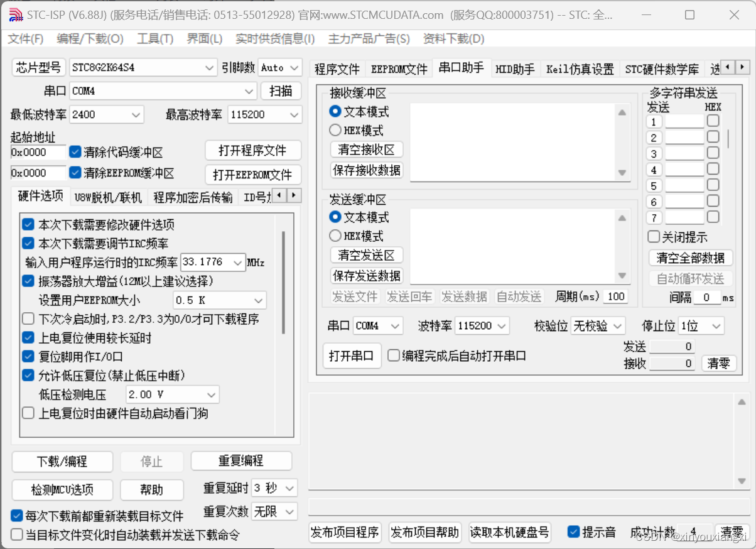Click right arrow to scroll the tab strip
Viewport: 756px width, 549px height.
[x=743, y=67]
